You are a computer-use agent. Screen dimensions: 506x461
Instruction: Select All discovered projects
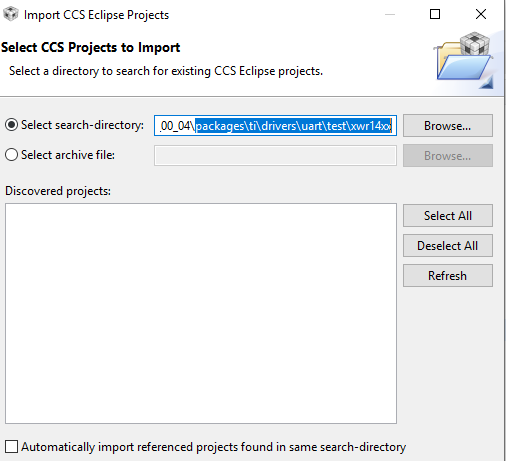tap(448, 216)
